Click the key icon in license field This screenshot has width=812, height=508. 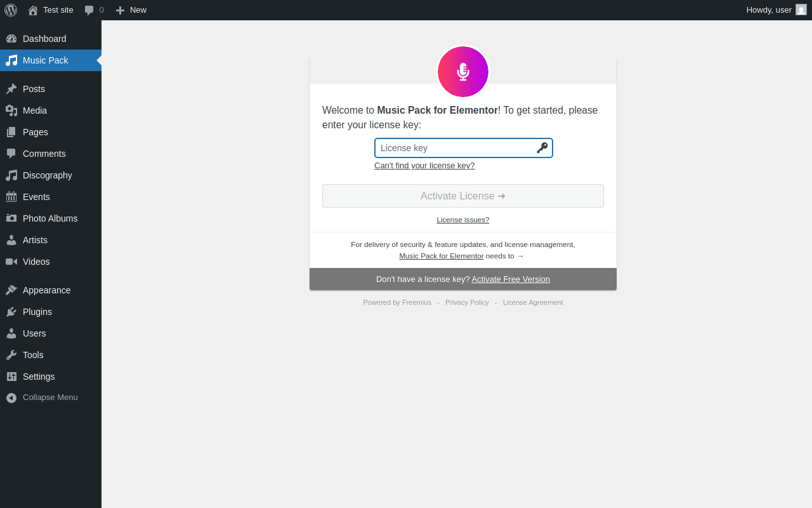pos(542,148)
